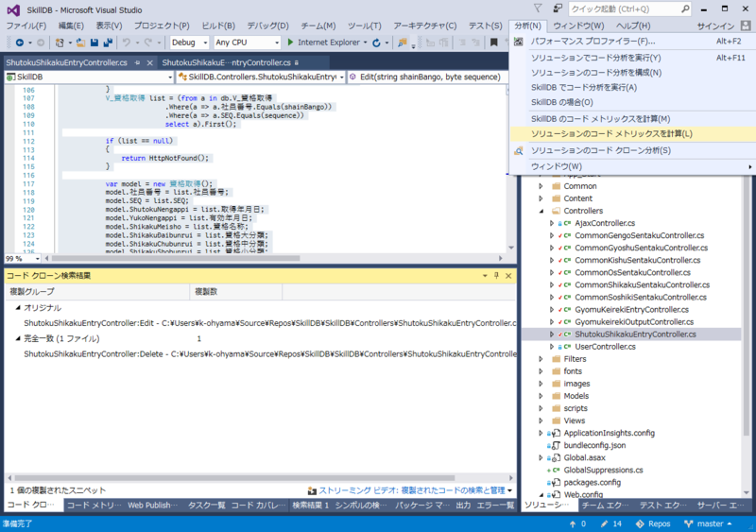Open the clone results panel window options arrow
This screenshot has width=756, height=532.
[x=485, y=275]
